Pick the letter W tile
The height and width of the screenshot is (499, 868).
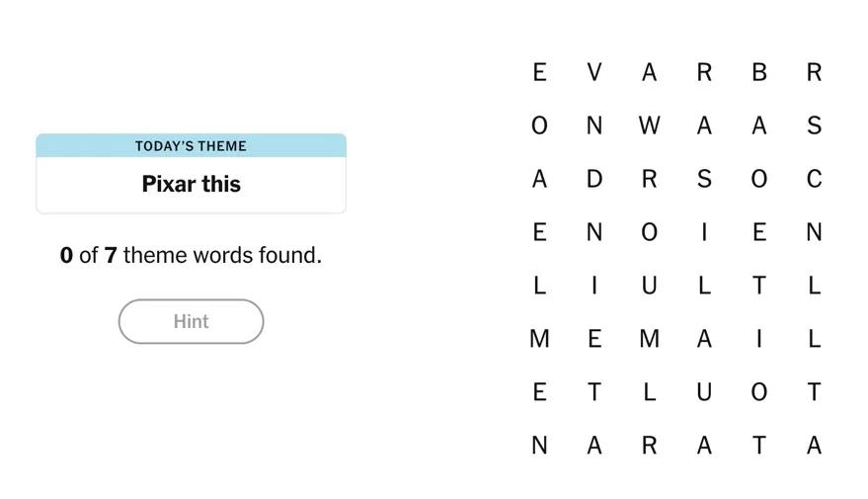(649, 125)
